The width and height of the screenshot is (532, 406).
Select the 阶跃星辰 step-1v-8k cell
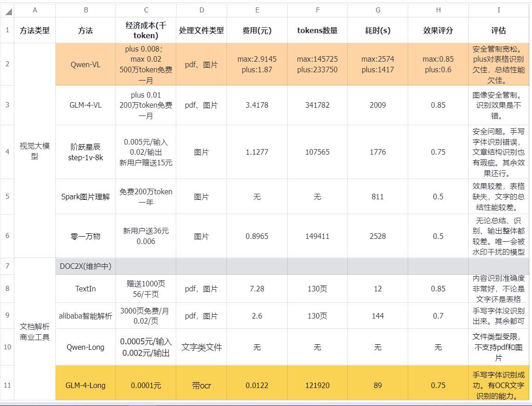pyautogui.click(x=86, y=152)
